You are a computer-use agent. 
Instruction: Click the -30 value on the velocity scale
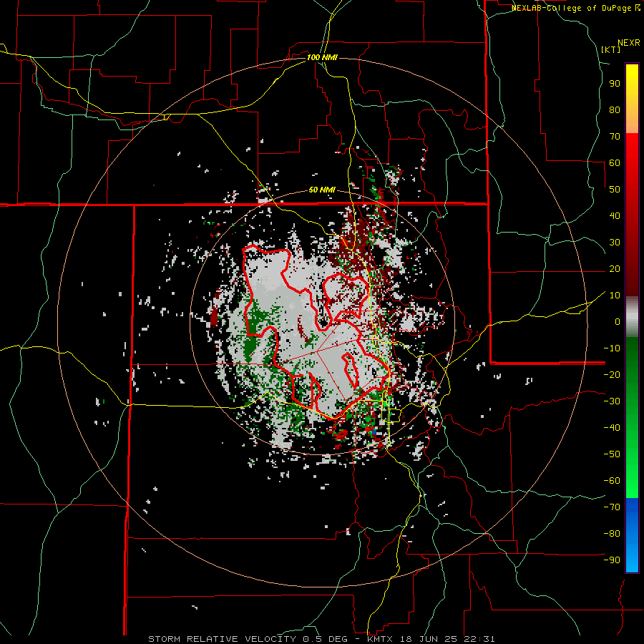pyautogui.click(x=612, y=401)
